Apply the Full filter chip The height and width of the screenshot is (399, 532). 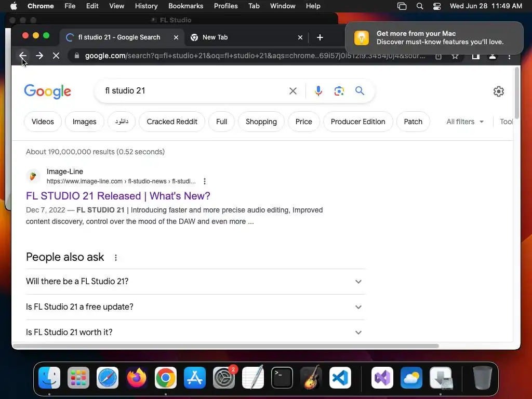click(221, 122)
